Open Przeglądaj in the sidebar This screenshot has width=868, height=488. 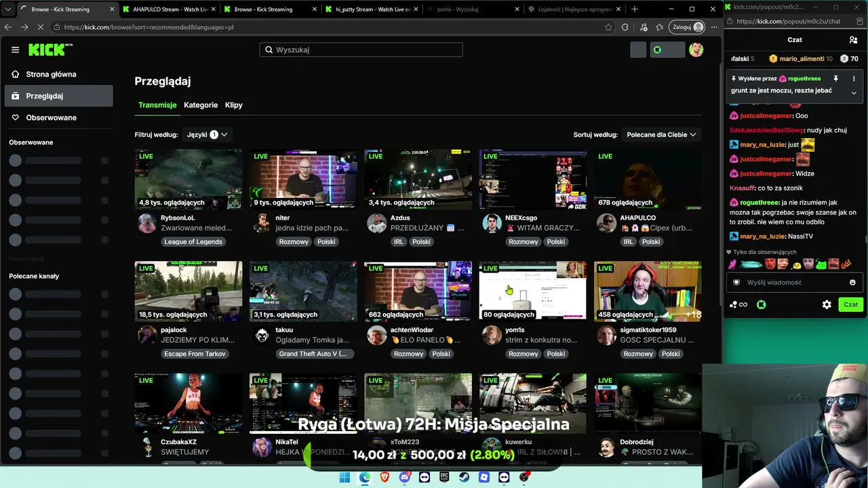tap(58, 96)
